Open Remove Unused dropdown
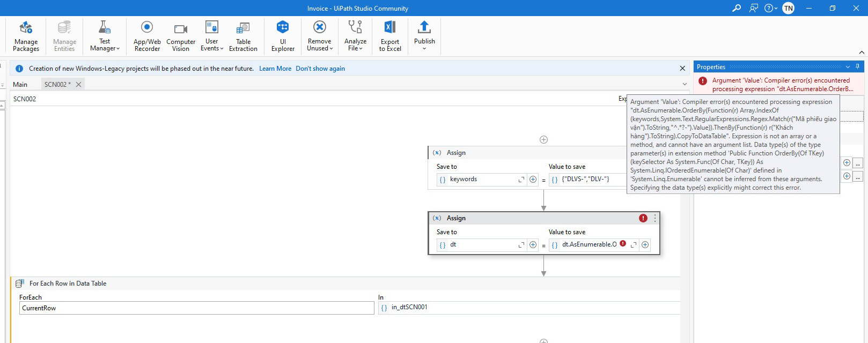Viewport: 868px width, 343px height. [x=320, y=36]
